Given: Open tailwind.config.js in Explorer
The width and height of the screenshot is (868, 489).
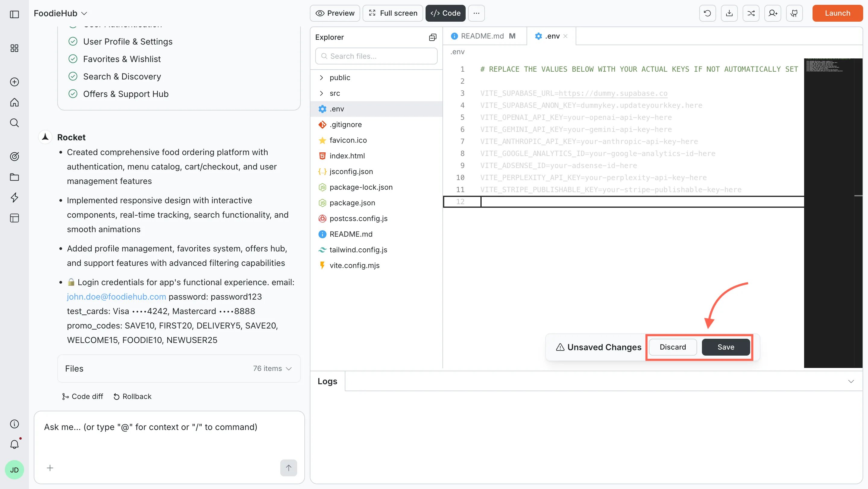Looking at the screenshot, I should [x=376, y=250].
